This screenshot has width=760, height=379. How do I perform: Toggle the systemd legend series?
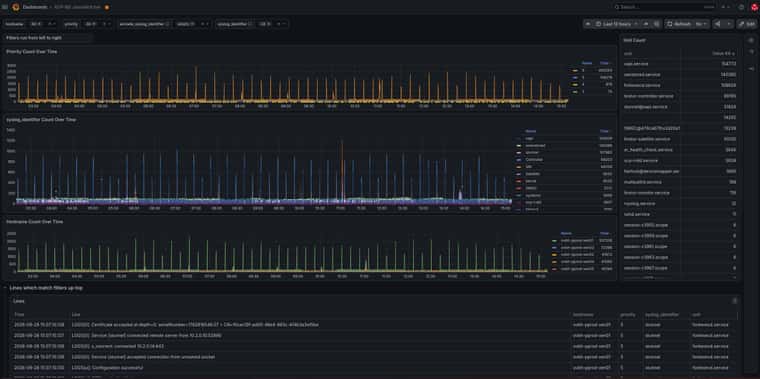point(532,195)
